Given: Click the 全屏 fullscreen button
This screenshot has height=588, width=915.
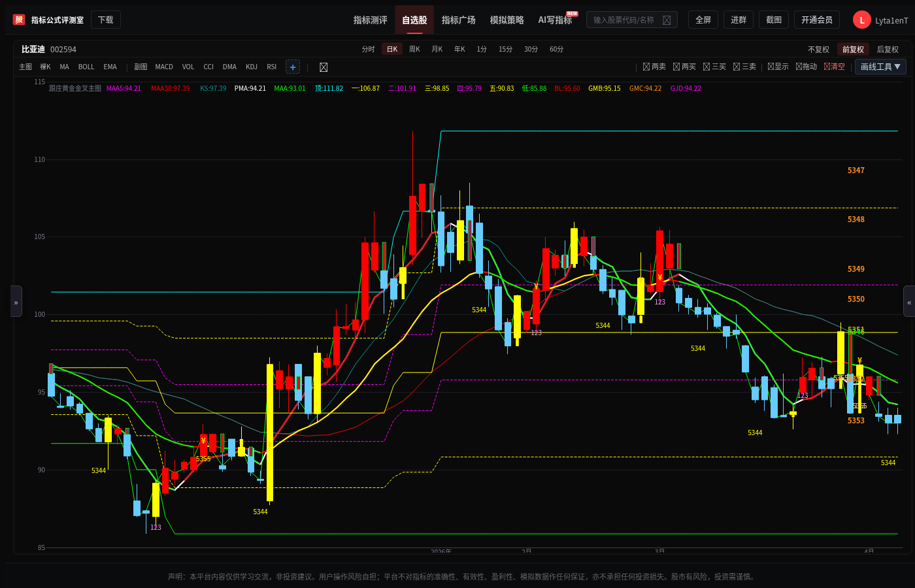Looking at the screenshot, I should (703, 20).
